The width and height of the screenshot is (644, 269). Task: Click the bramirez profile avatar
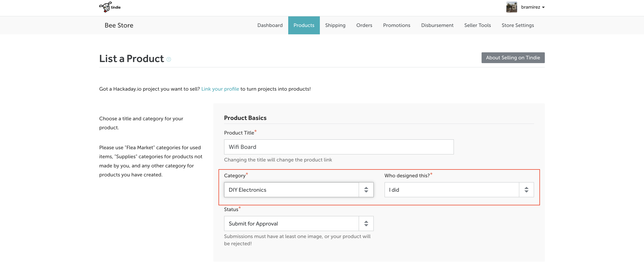[512, 7]
